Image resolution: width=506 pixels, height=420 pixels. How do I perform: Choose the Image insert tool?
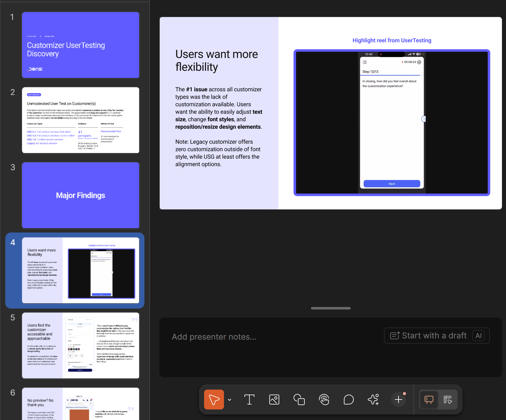(274, 400)
